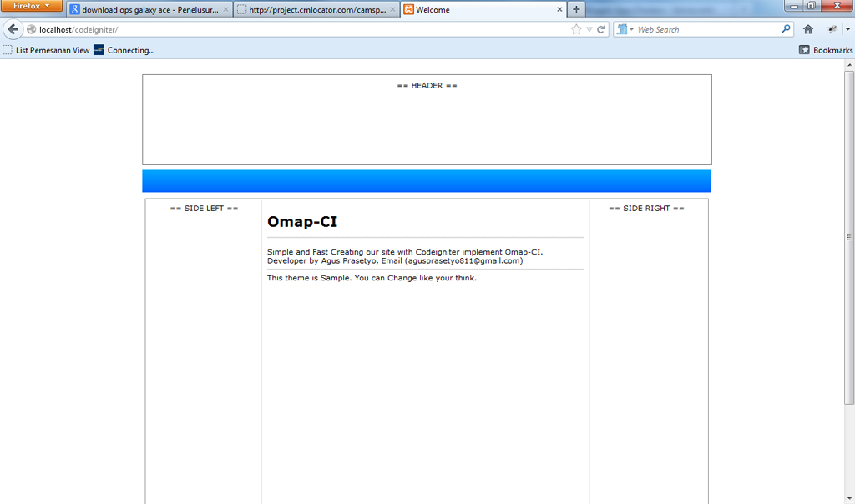This screenshot has height=504, width=855.
Task: Click the page scrollbar down arrow
Action: [849, 498]
